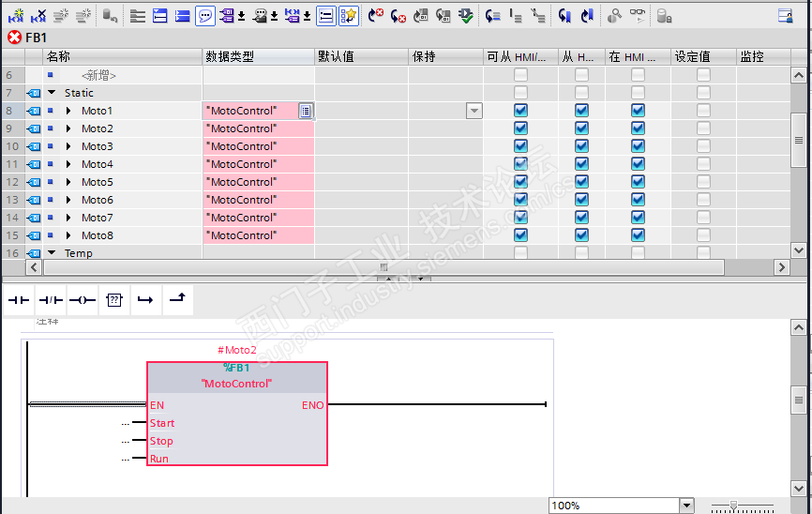Screen dimensions: 812x514
Task: Click the 设定值 column header
Action: pos(704,56)
